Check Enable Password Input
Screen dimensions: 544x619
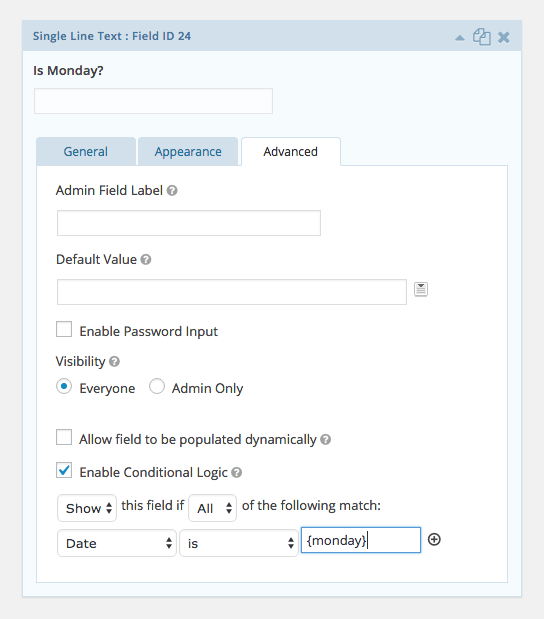tap(64, 329)
